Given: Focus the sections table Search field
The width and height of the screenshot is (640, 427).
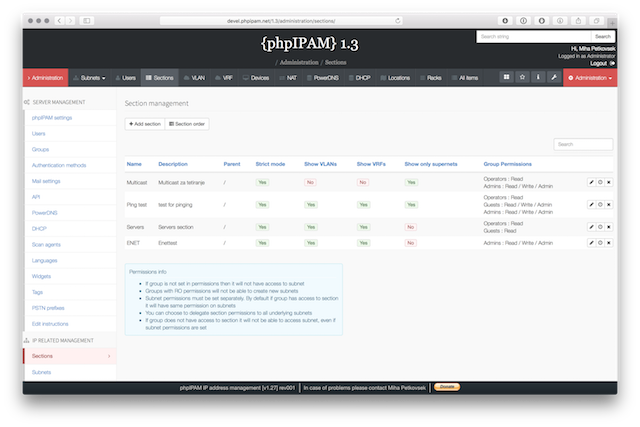Looking at the screenshot, I should coord(583,144).
